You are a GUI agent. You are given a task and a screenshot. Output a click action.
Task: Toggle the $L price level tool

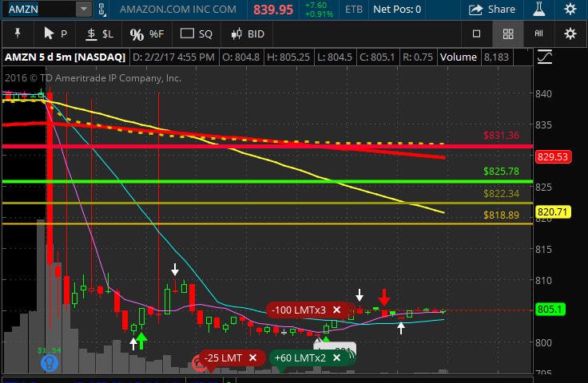click(x=99, y=34)
